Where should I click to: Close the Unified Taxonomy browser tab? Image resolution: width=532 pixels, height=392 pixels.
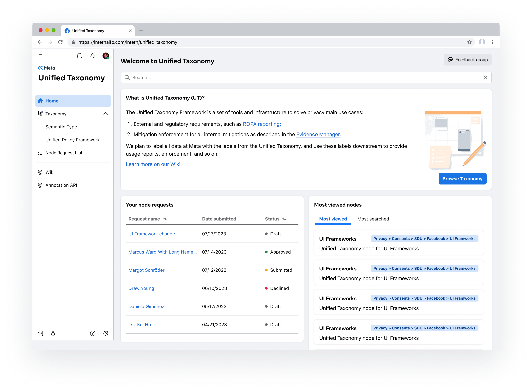coord(130,31)
